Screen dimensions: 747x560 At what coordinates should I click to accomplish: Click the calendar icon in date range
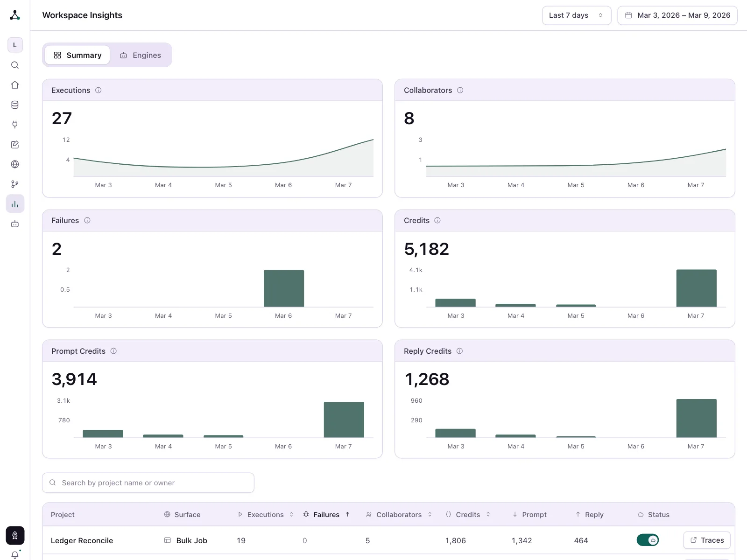628,15
